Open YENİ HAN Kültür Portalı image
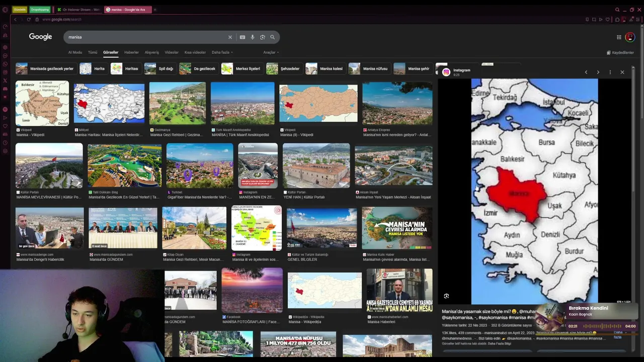 (316, 166)
